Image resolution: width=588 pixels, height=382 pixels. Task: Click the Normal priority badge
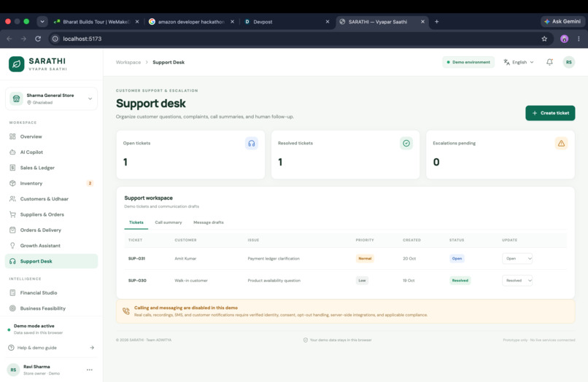tap(365, 258)
